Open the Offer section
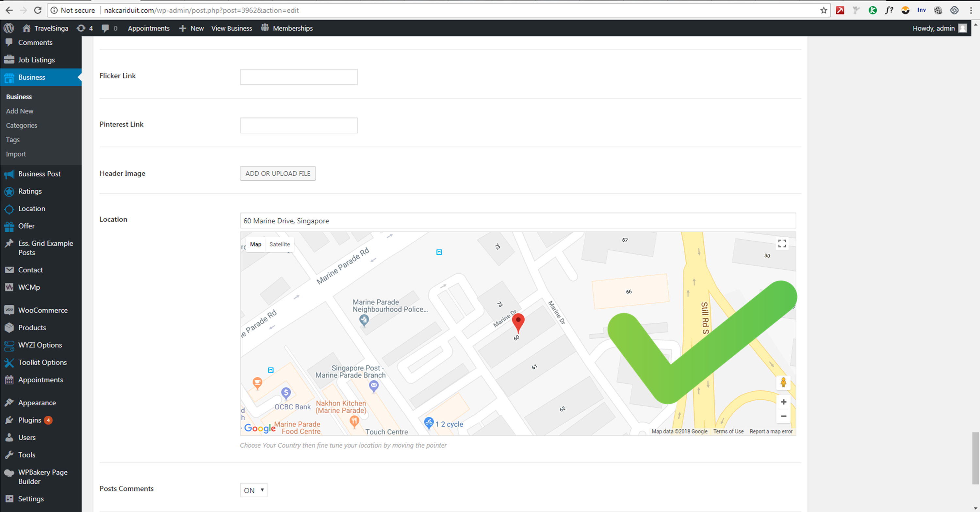 (26, 226)
